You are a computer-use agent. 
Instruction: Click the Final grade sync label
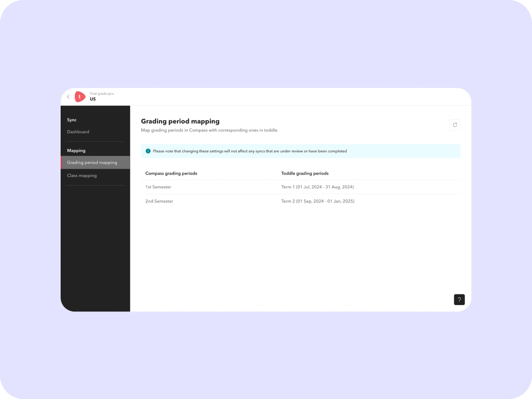[x=102, y=93]
